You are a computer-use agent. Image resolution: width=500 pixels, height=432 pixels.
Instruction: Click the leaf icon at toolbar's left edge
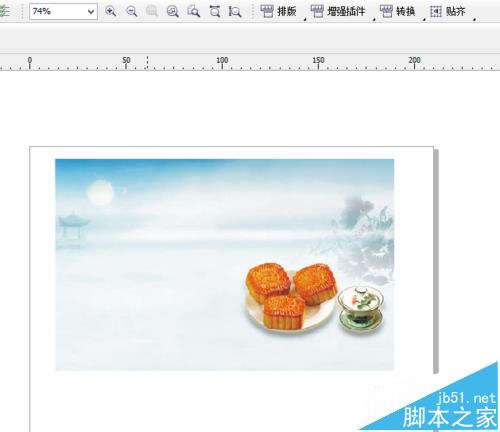click(x=4, y=12)
